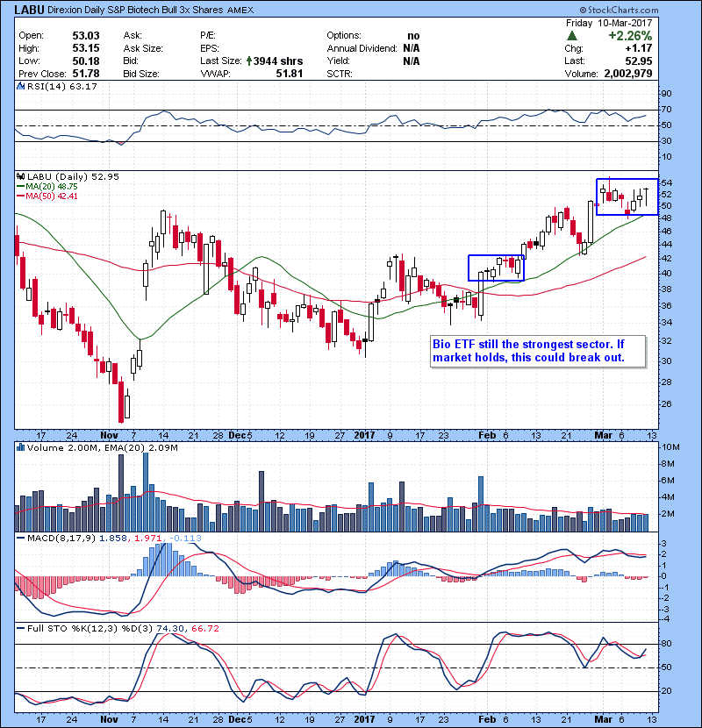This screenshot has height=728, width=702.
Task: Click the Last price 52.95
Action: coord(638,61)
